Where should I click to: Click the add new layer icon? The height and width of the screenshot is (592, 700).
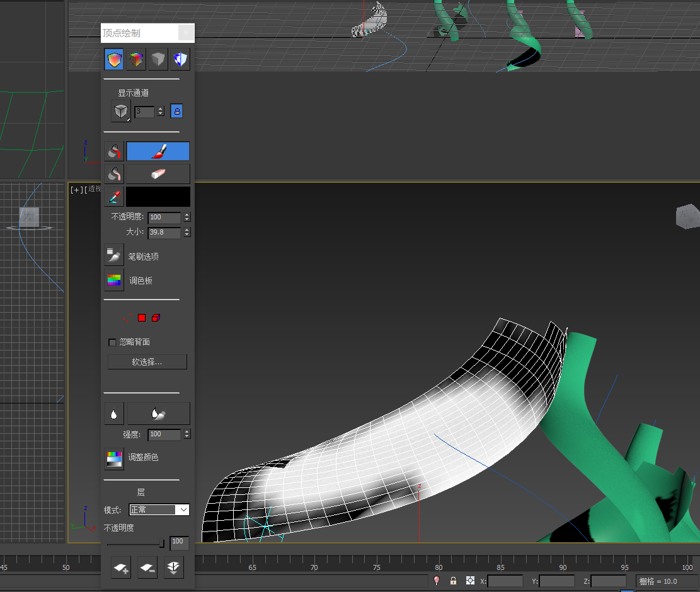coord(121,568)
